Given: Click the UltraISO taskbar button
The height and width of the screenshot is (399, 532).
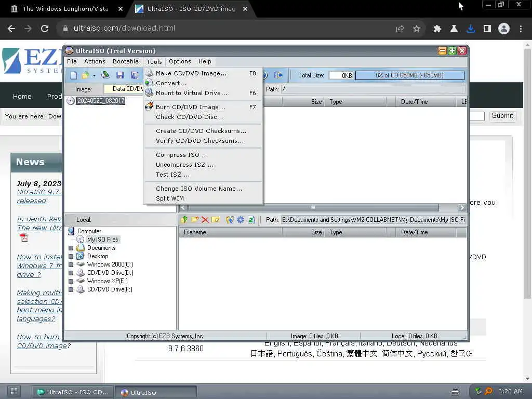Looking at the screenshot, I should (156, 392).
